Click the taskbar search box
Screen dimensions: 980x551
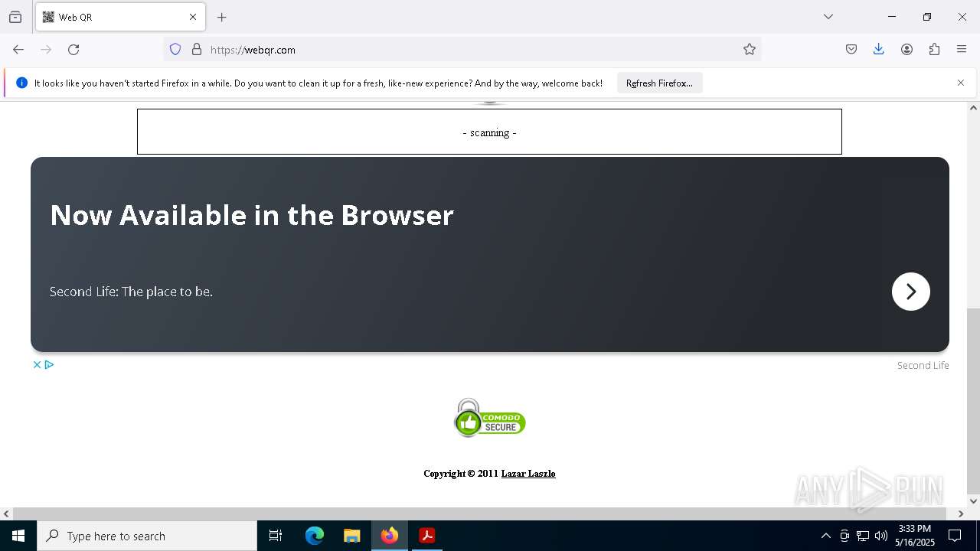pyautogui.click(x=147, y=536)
